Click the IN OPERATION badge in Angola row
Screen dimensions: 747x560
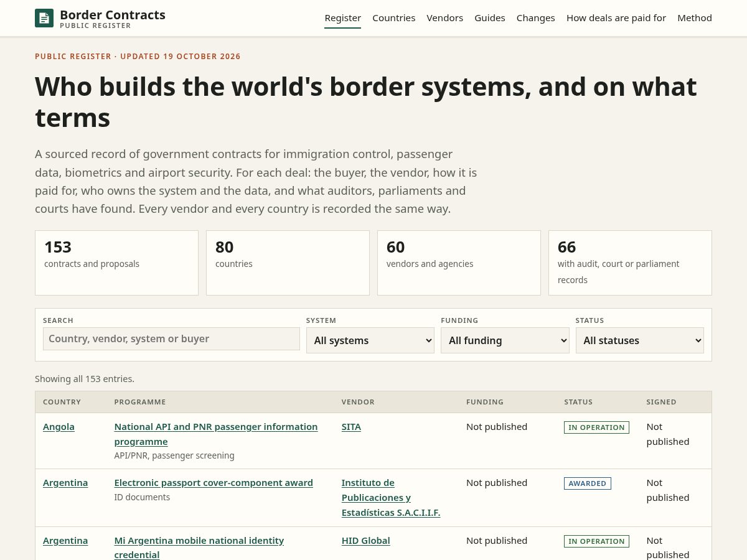click(596, 427)
